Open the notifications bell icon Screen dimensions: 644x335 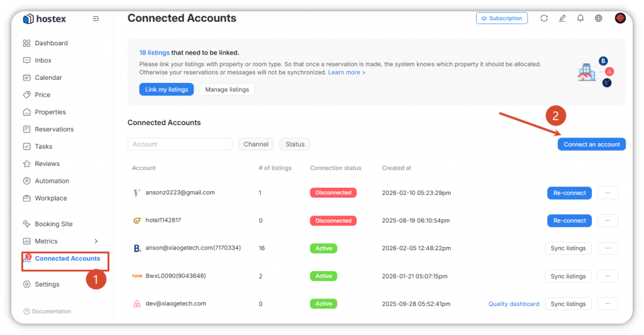tap(580, 18)
